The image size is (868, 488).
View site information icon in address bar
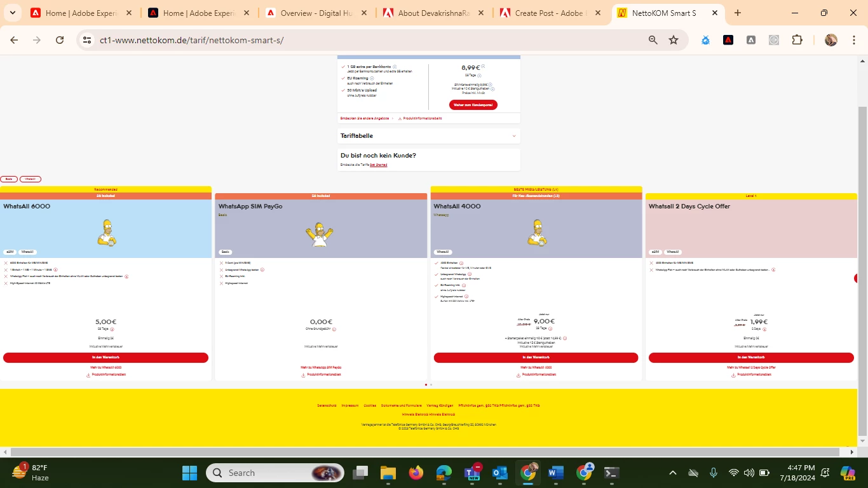[x=88, y=40]
